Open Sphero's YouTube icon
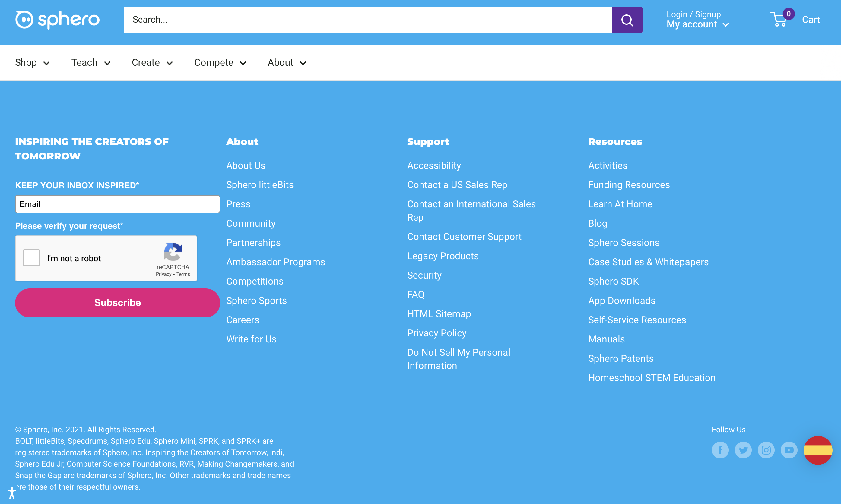Viewport: 841px width, 504px height. pos(789,450)
